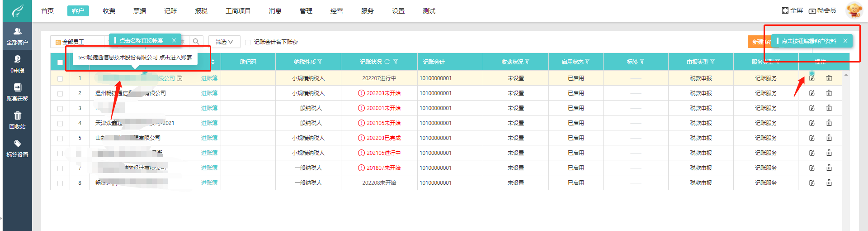Screen dimensions: 868x231
Task: Filter the 标签 column
Action: tap(642, 62)
